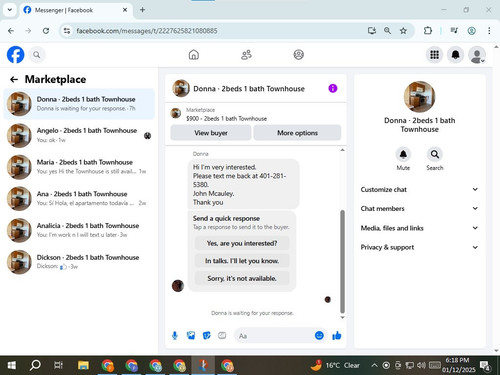Screen dimensions: 500x375
Task: Go back using the Marketplace back arrow
Action: coord(14,79)
